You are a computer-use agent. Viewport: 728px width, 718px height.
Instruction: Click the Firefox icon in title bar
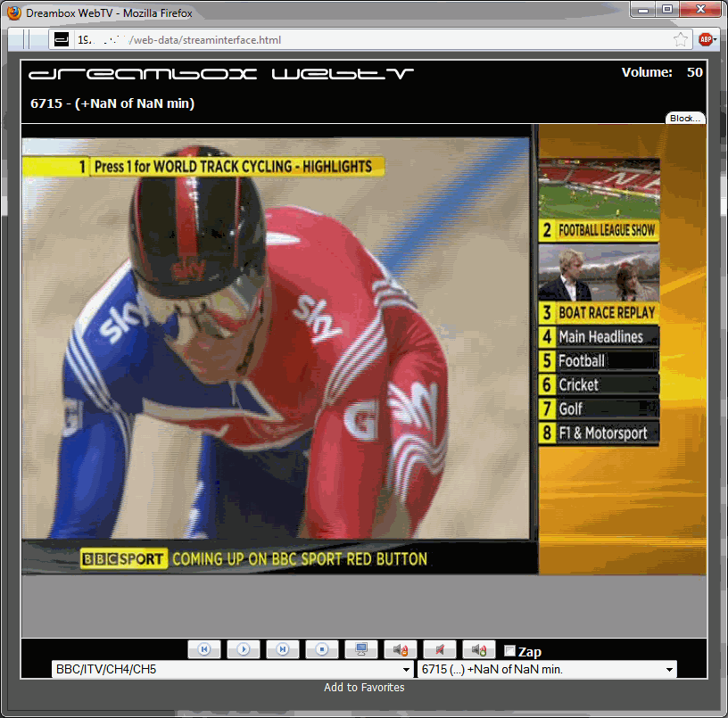click(14, 12)
